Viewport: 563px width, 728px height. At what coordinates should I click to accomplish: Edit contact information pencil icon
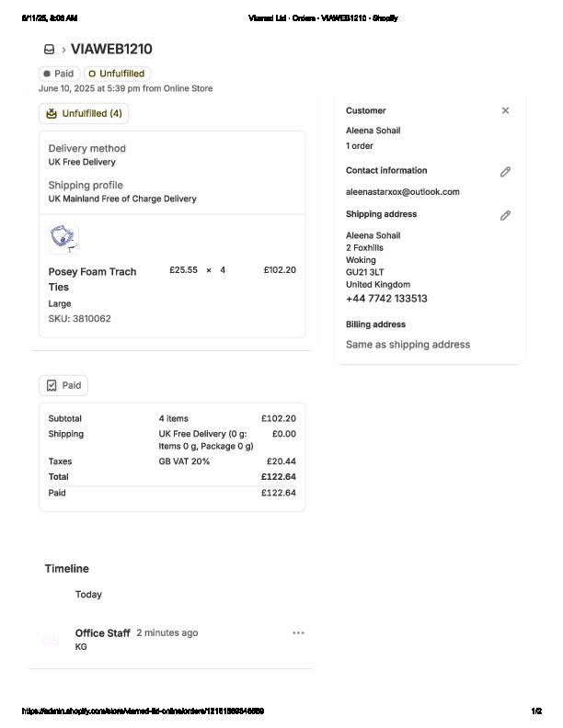click(x=505, y=172)
